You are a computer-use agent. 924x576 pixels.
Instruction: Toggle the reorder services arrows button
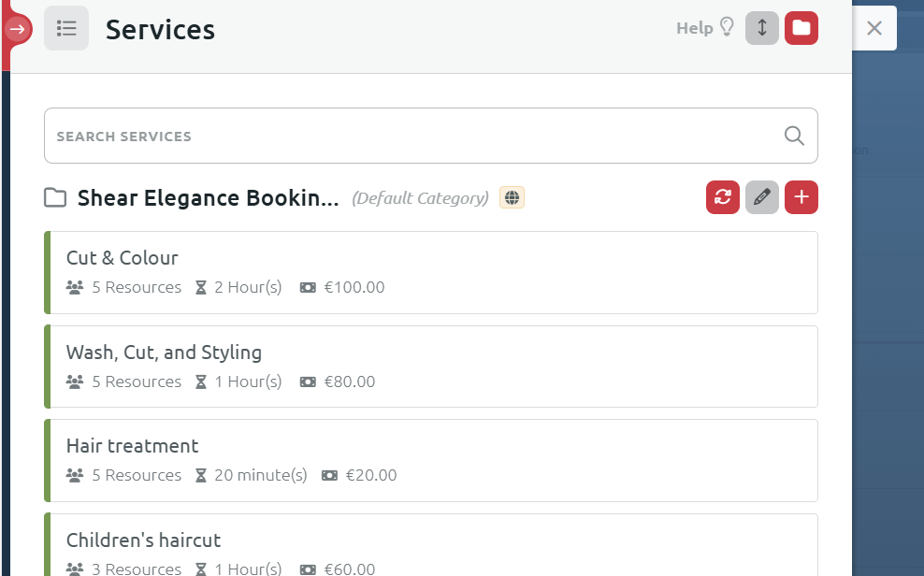tap(761, 28)
